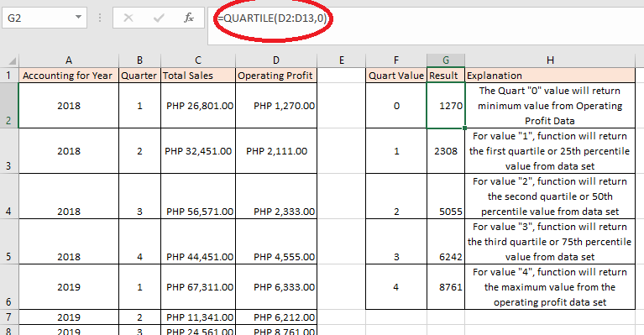Click the 'Accounting for Year' header cell
The width and height of the screenshot is (644, 335).
pos(69,75)
